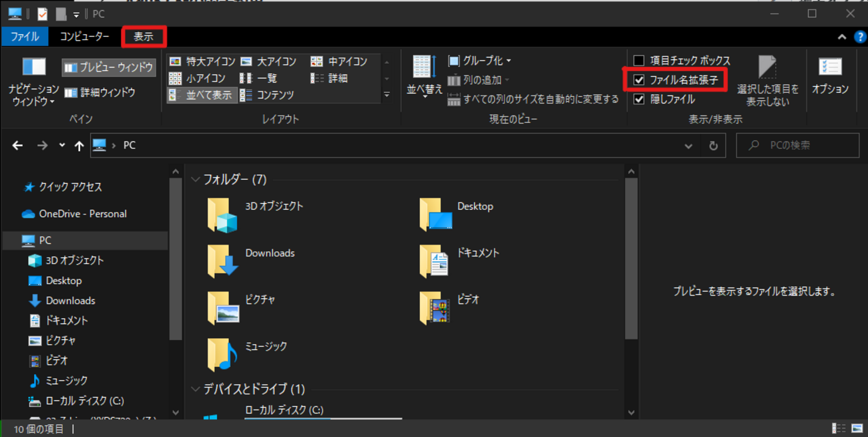Toggle the 詳細ウィンドウ pane
The height and width of the screenshot is (437, 868).
click(100, 92)
